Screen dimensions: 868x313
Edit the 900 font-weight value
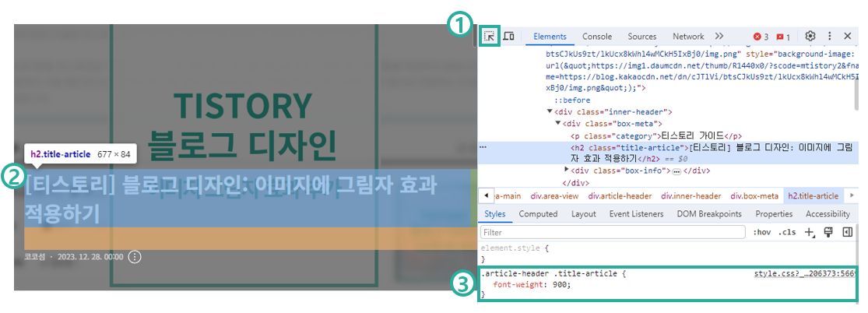coord(558,284)
